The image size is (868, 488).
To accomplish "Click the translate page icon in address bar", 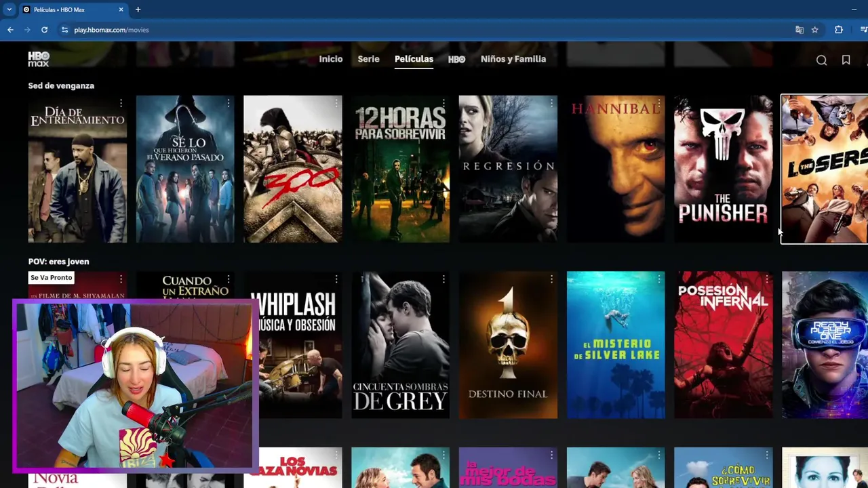I will (800, 30).
